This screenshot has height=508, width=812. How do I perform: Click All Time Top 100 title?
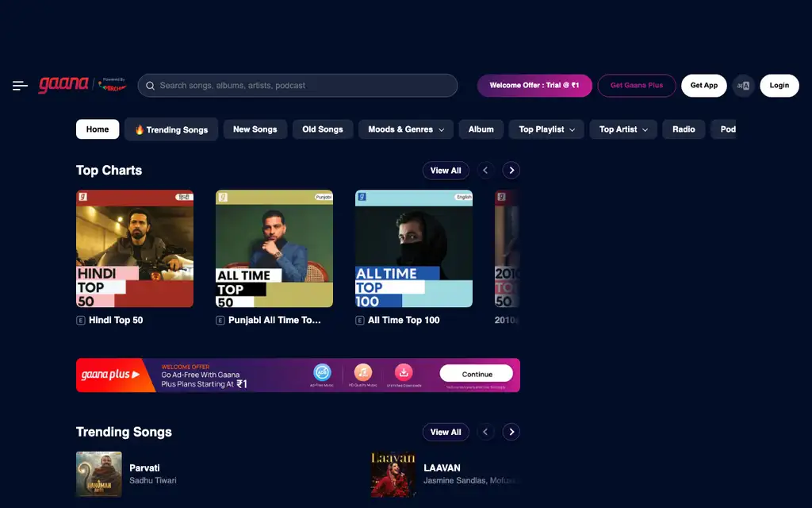[x=404, y=321]
